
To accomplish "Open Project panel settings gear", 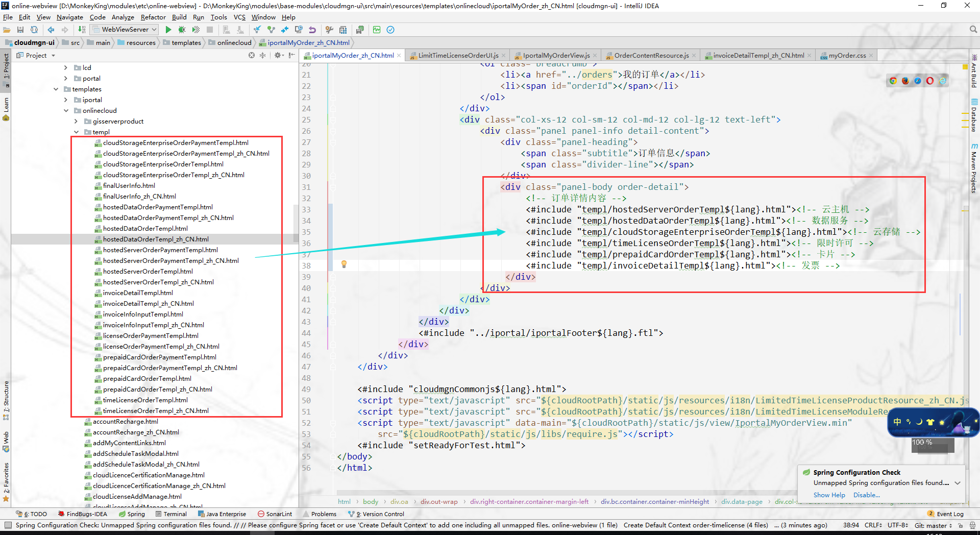I will (278, 55).
